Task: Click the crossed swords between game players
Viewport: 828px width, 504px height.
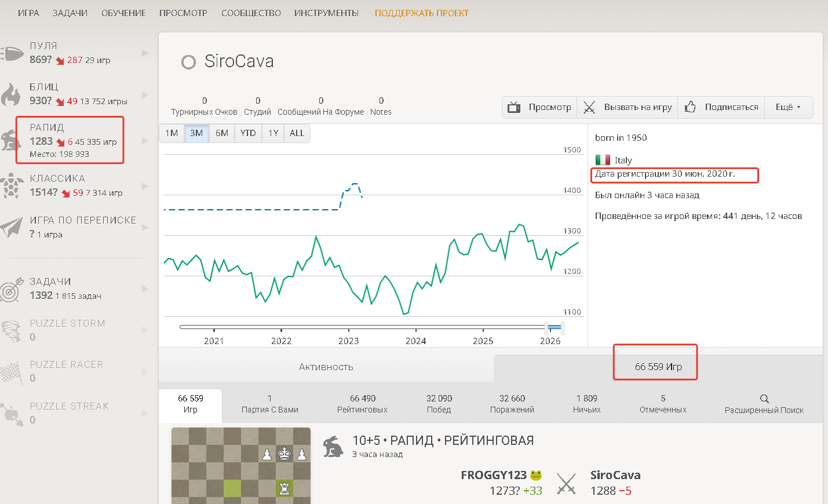Action: point(566,483)
